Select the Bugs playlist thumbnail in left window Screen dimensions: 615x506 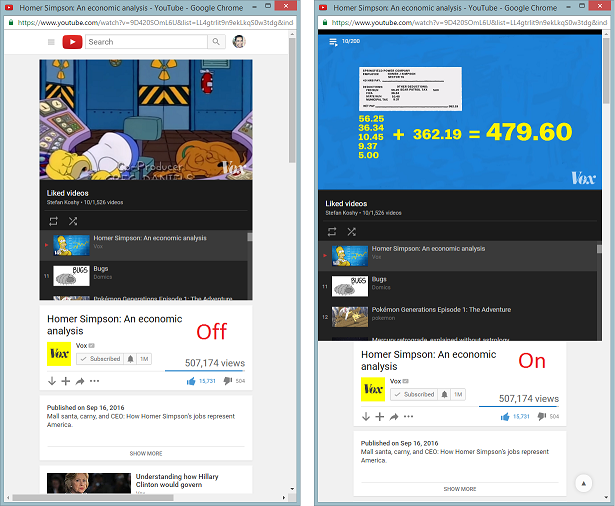71,276
